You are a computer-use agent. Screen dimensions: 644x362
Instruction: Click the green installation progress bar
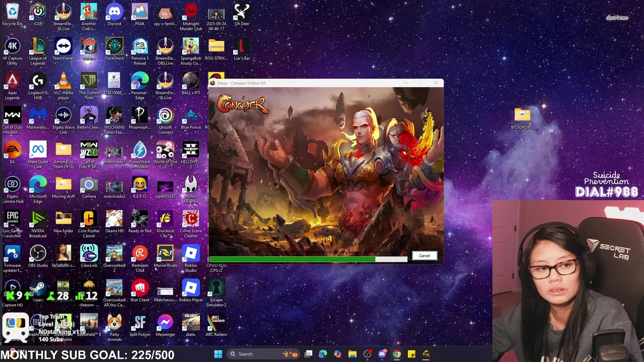coord(308,259)
